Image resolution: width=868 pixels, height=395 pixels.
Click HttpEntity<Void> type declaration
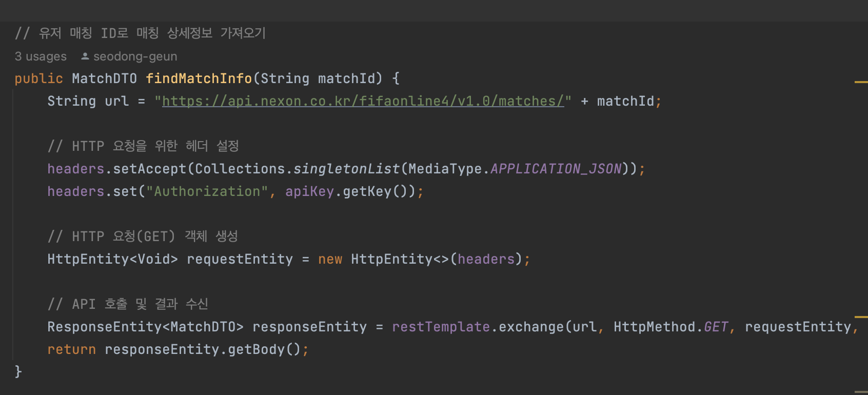[x=113, y=259]
